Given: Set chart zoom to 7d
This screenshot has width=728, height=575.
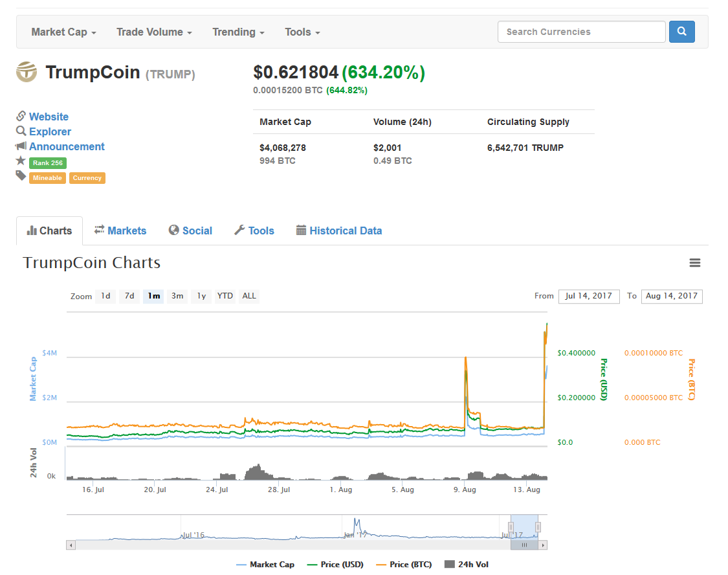Looking at the screenshot, I should click(129, 296).
